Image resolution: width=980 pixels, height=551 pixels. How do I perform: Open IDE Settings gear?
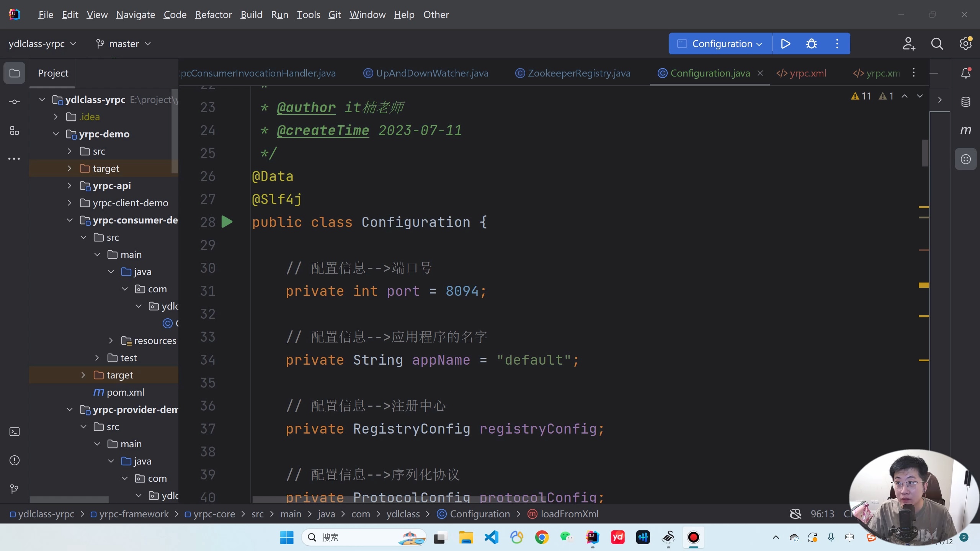965,43
